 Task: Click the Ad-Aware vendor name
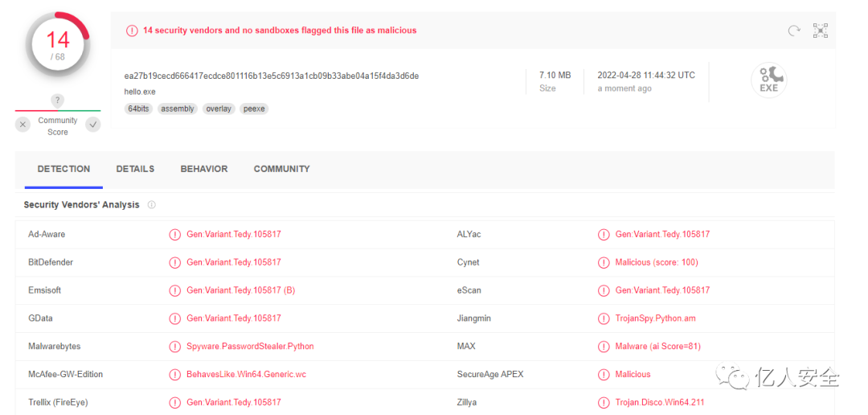point(47,234)
